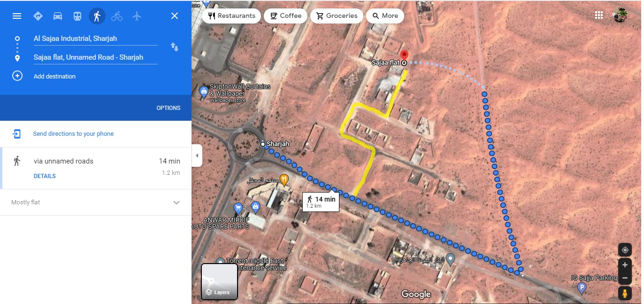Switch map Layers thumbnail

coord(219,281)
